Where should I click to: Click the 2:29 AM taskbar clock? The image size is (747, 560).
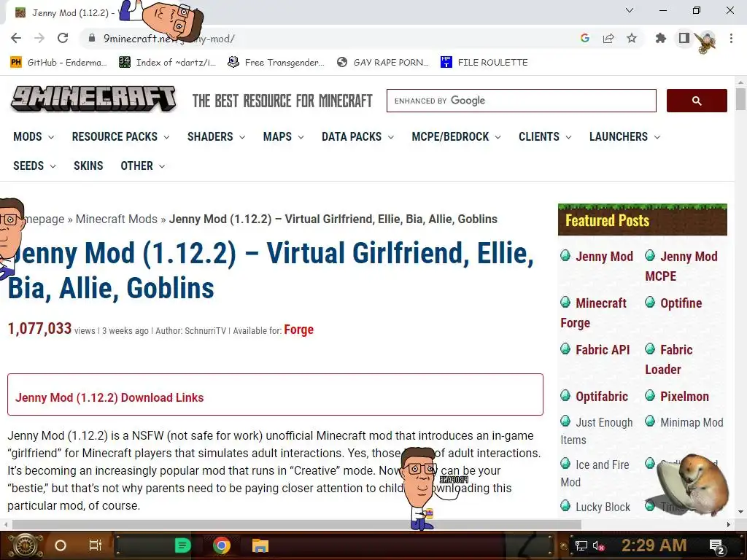(654, 545)
